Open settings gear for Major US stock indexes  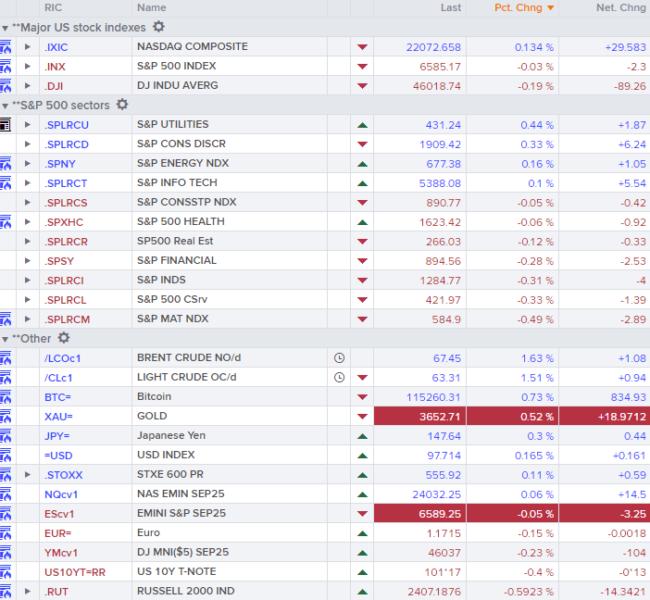(159, 27)
